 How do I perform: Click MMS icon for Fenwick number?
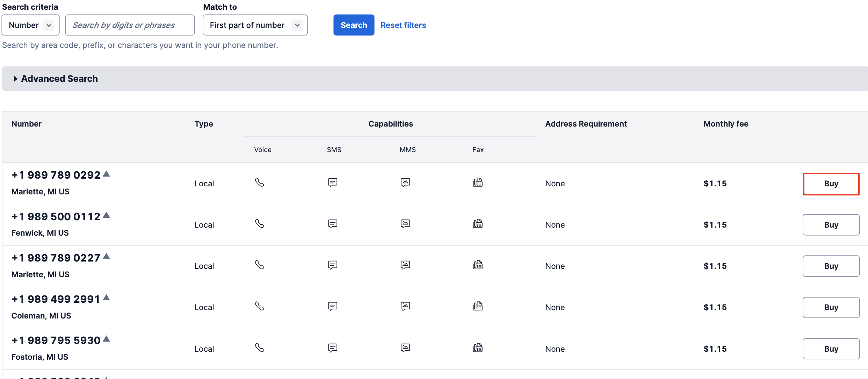click(405, 224)
